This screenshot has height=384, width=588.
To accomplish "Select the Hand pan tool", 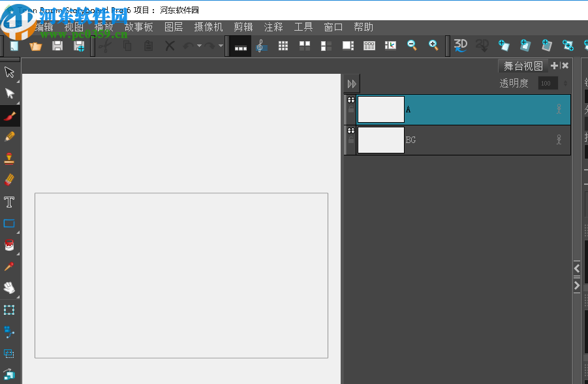I will click(9, 287).
